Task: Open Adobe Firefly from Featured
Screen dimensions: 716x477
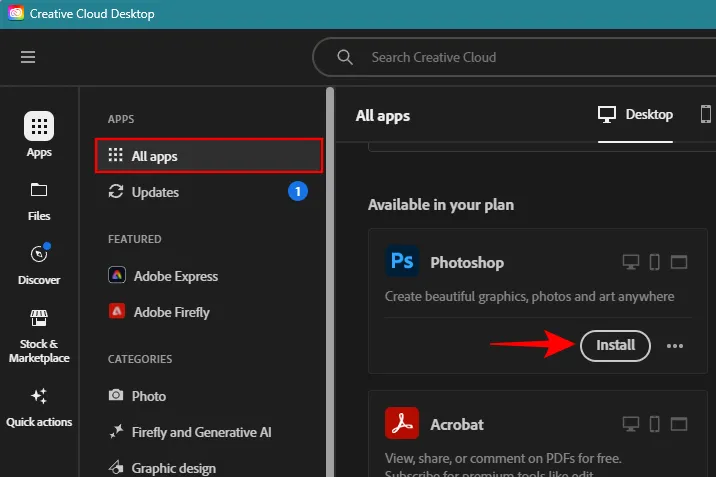Action: [159, 312]
